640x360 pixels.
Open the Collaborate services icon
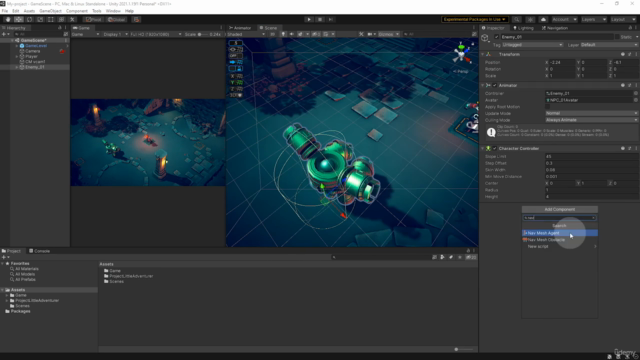click(x=530, y=19)
